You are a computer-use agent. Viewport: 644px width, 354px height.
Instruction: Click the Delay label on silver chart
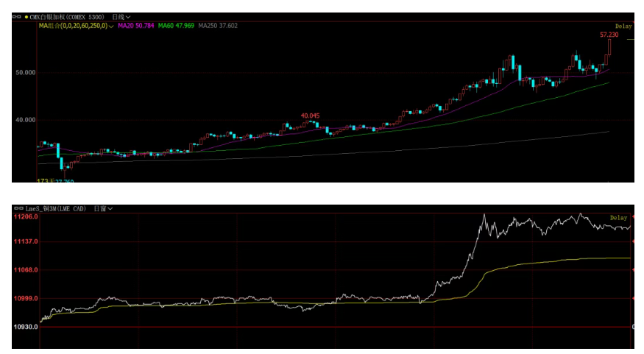coord(623,26)
